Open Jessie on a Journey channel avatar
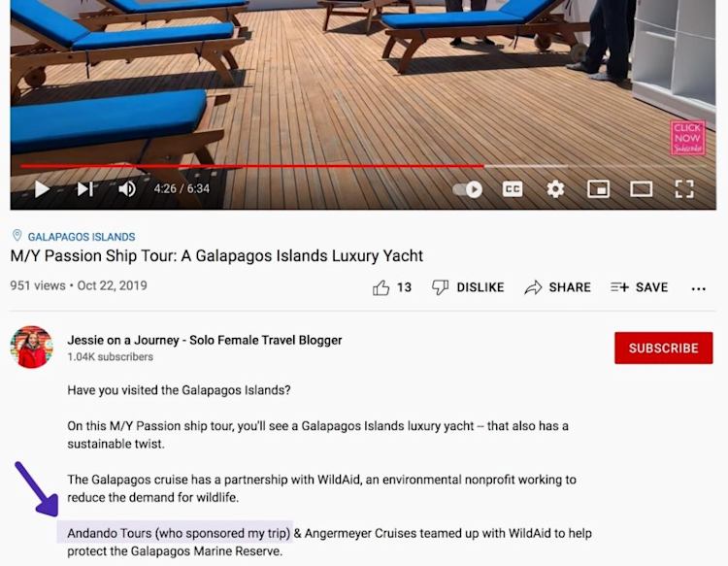The height and width of the screenshot is (566, 728). [x=32, y=347]
